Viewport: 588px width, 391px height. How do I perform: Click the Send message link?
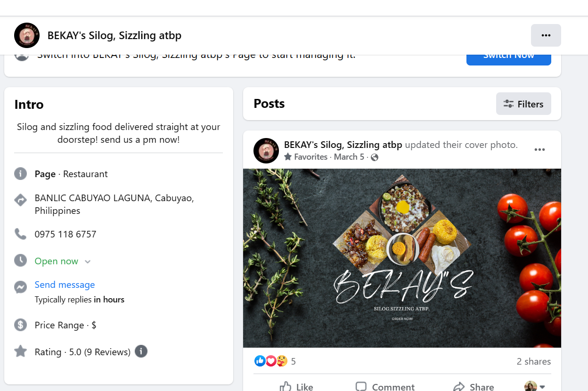(65, 285)
